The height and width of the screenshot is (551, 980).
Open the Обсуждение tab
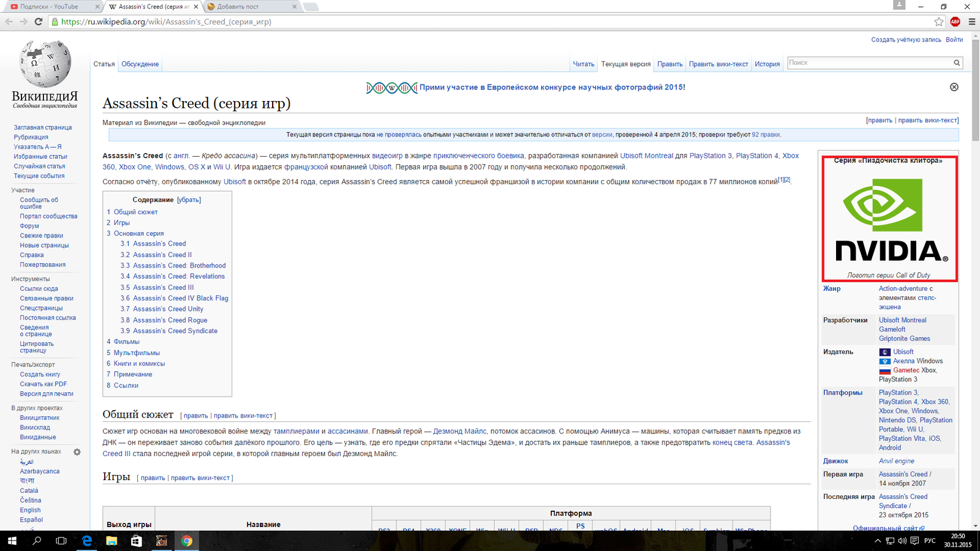click(140, 64)
